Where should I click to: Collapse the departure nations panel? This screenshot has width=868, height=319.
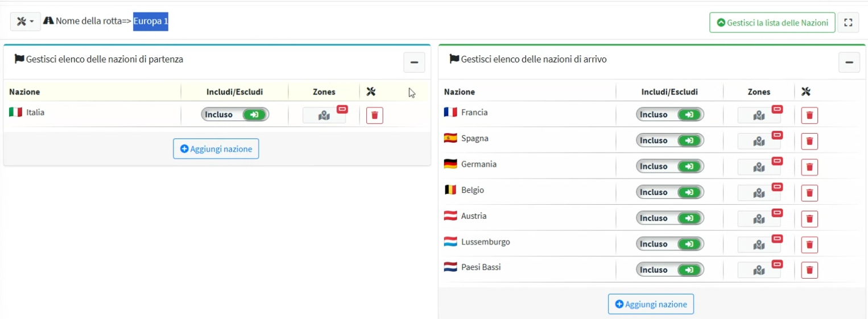pyautogui.click(x=414, y=63)
